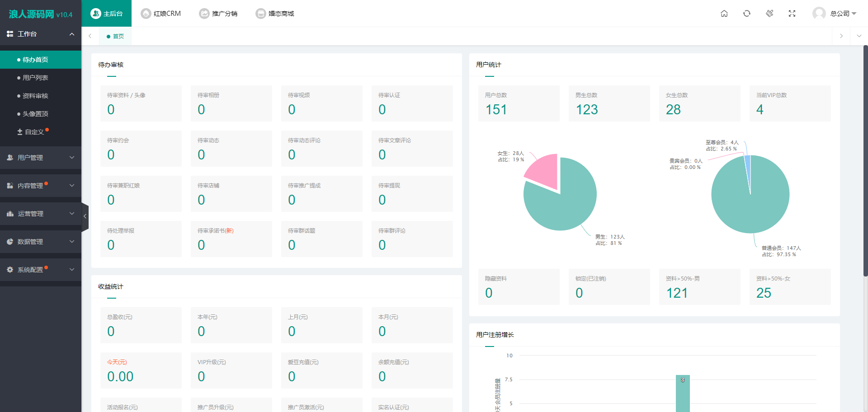Screen dimensions: 868x412
Task: Click the clear cache brush icon
Action: pyautogui.click(x=769, y=14)
